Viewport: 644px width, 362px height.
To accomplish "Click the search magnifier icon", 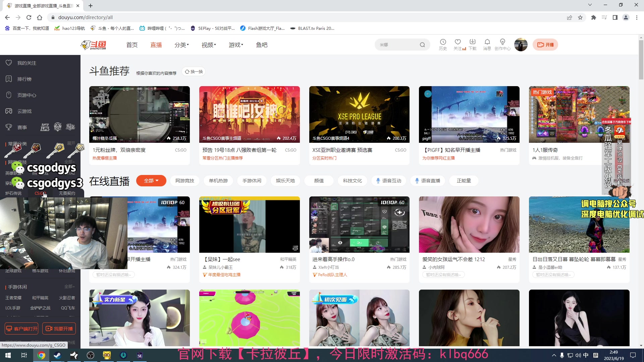I will click(x=422, y=45).
